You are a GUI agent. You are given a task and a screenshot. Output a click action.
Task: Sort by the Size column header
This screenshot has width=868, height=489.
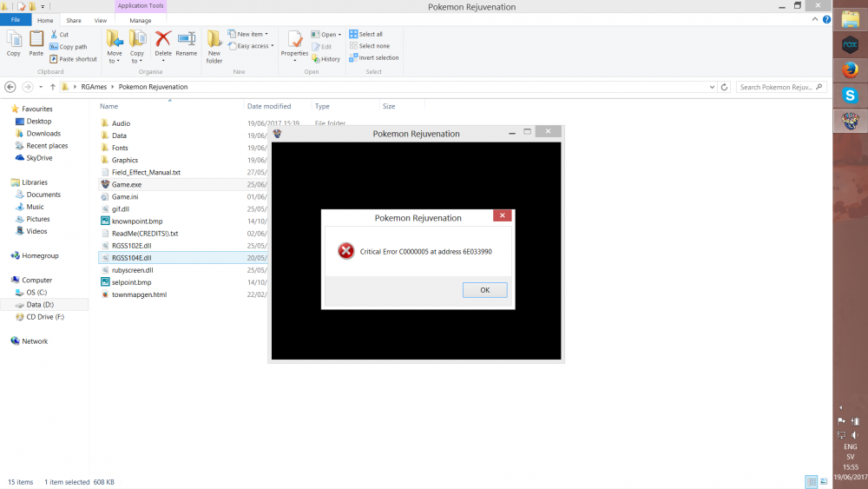point(402,106)
